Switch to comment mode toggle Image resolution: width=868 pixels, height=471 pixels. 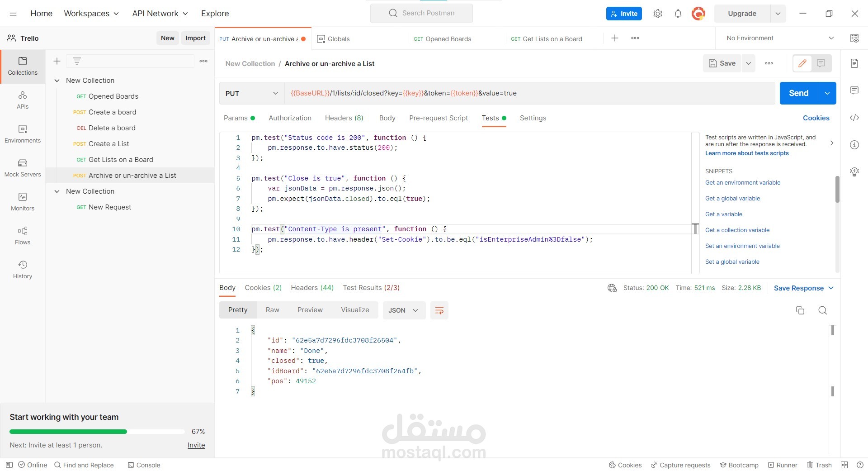click(x=821, y=63)
